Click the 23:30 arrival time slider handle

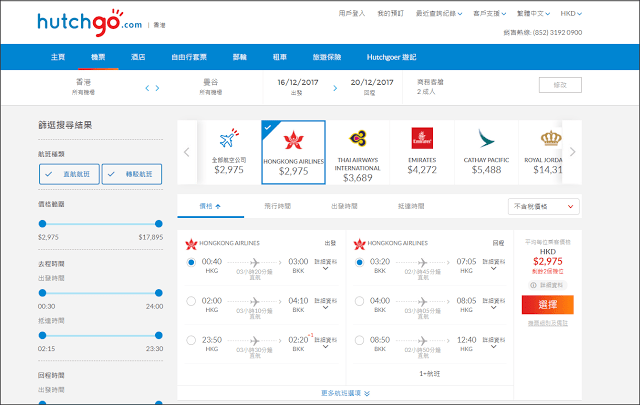coord(159,335)
